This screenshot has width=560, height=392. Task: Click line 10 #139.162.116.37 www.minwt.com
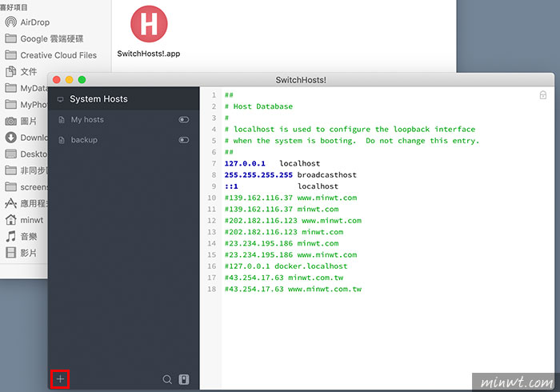point(290,198)
